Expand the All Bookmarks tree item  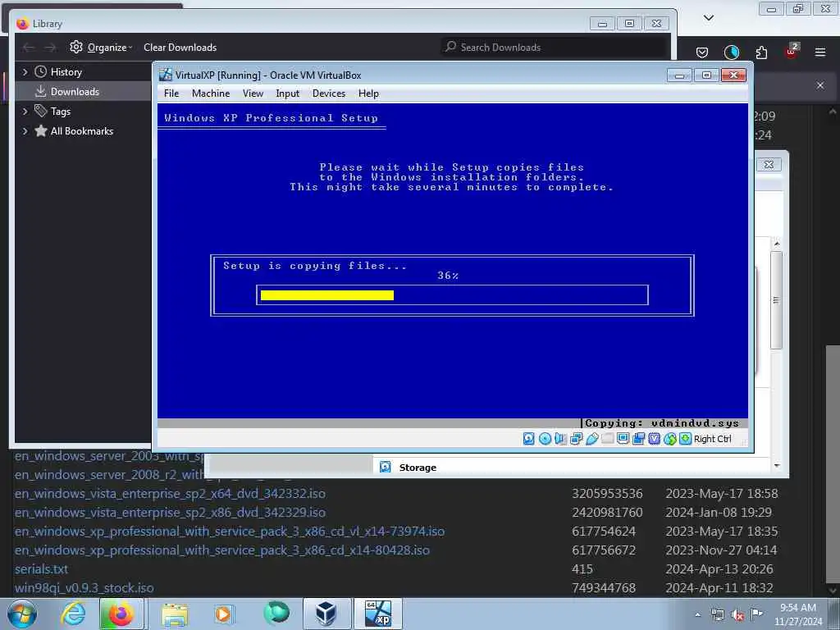point(25,130)
